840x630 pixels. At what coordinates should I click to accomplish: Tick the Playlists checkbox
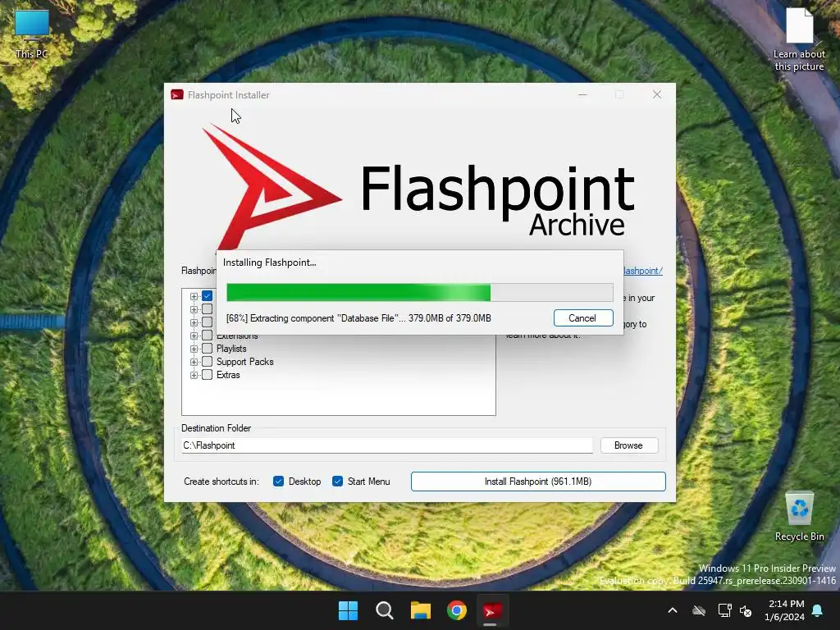208,349
